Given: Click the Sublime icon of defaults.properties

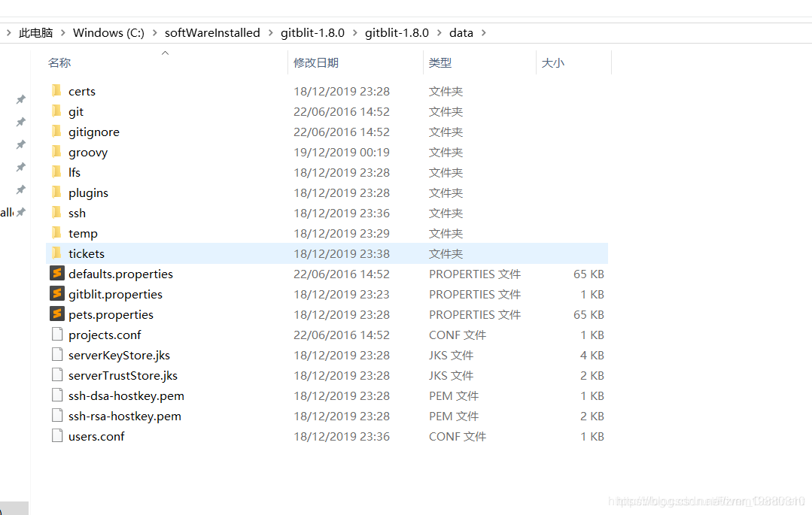Looking at the screenshot, I should pos(57,273).
